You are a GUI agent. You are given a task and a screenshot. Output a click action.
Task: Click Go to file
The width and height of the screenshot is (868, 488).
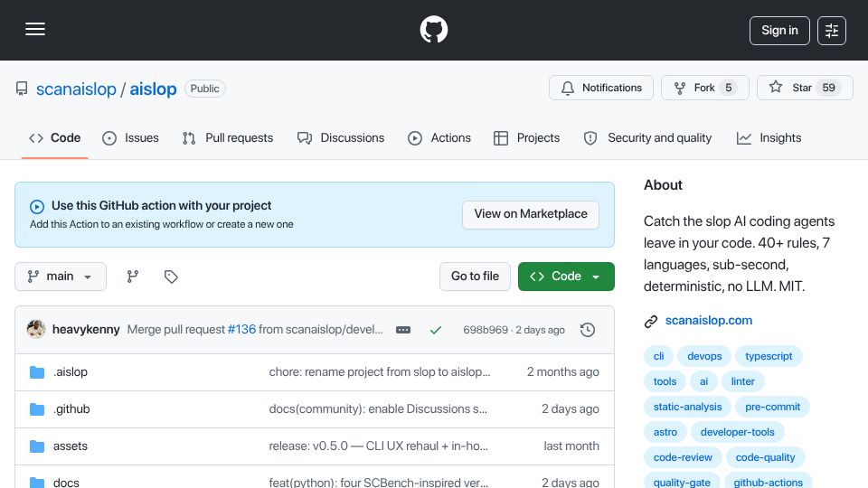pyautogui.click(x=475, y=277)
